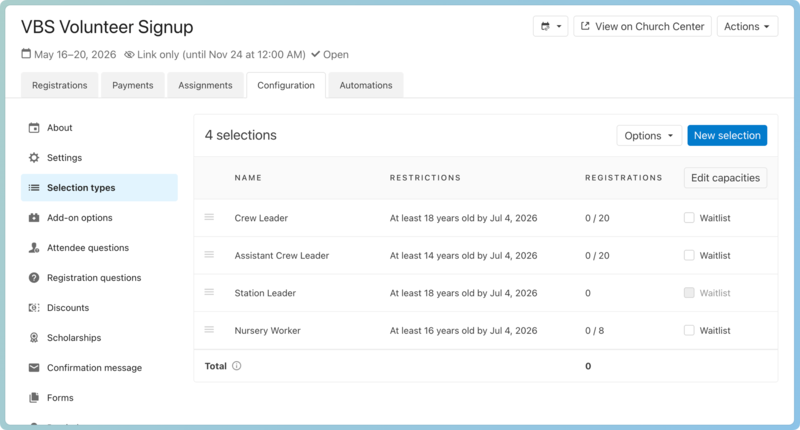The width and height of the screenshot is (800, 430).
Task: Click the Confirmation message envelope icon
Action: coord(34,368)
